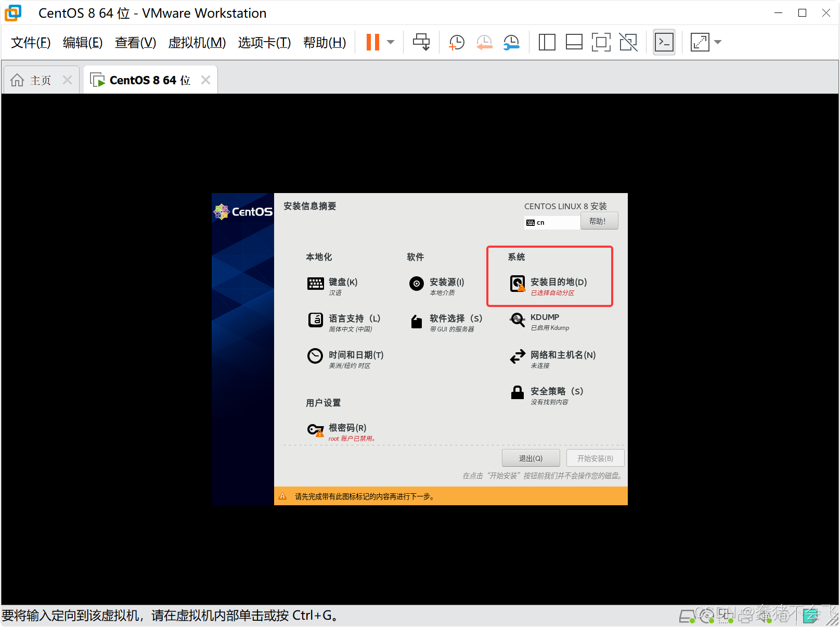Click the CentOS logo in installer sidebar
The width and height of the screenshot is (840, 627).
[x=243, y=211]
